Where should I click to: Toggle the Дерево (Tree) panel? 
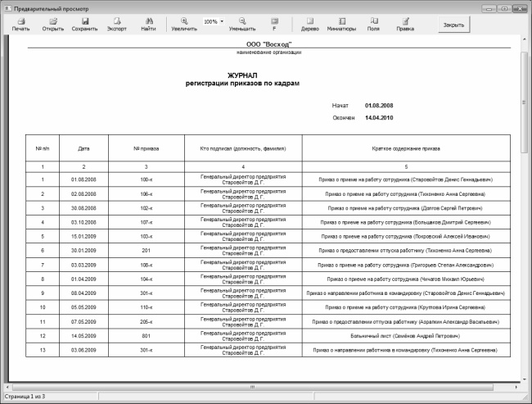(309, 23)
